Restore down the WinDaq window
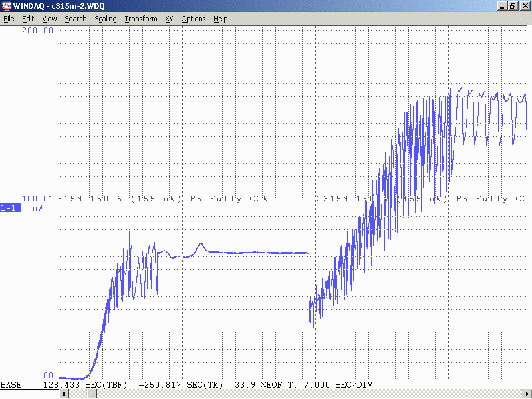This screenshot has height=399, width=532. coord(513,6)
